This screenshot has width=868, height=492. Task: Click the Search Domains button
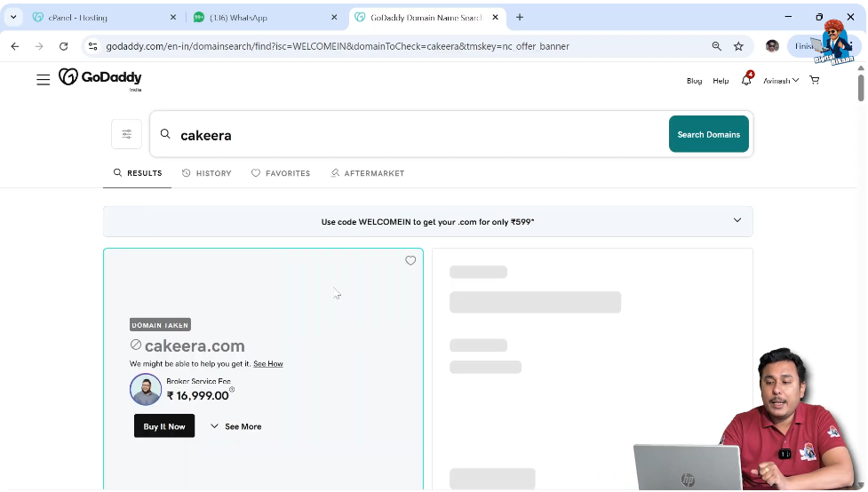click(x=709, y=134)
